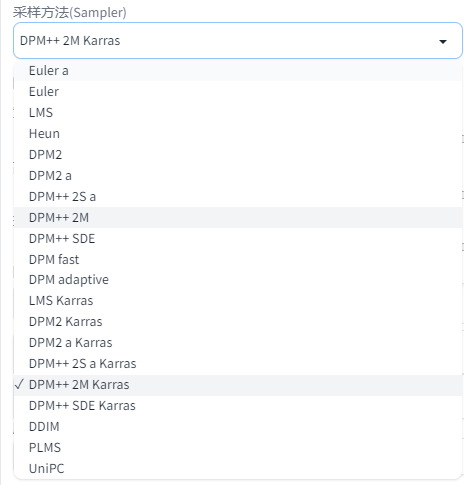Click the Sampler combo box field

(238, 41)
